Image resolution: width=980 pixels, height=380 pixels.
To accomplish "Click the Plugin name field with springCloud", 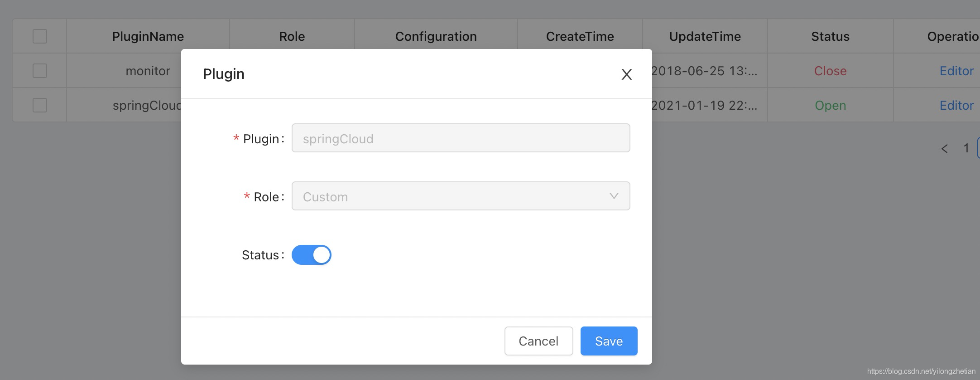I will (461, 138).
